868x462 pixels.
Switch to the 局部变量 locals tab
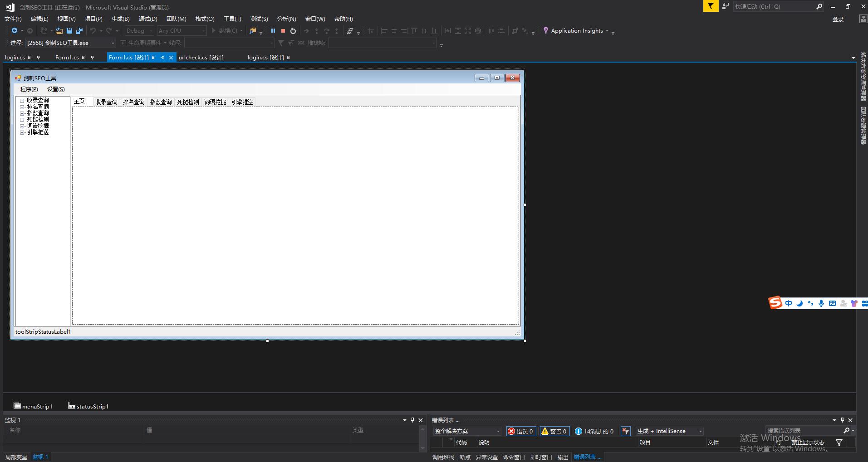(x=16, y=457)
